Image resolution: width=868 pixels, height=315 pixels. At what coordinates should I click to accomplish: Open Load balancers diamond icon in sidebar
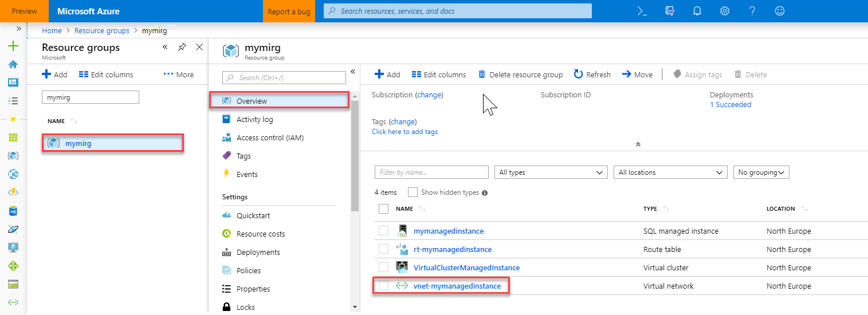[x=13, y=266]
